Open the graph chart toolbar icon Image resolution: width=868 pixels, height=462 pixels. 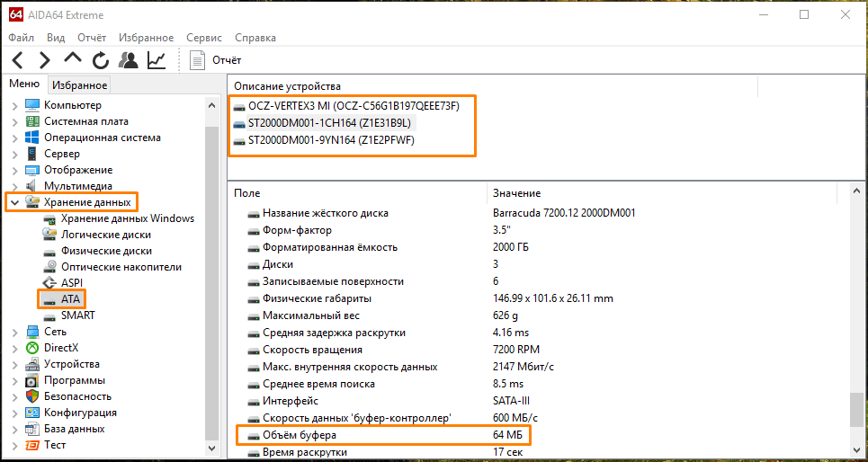pos(157,59)
